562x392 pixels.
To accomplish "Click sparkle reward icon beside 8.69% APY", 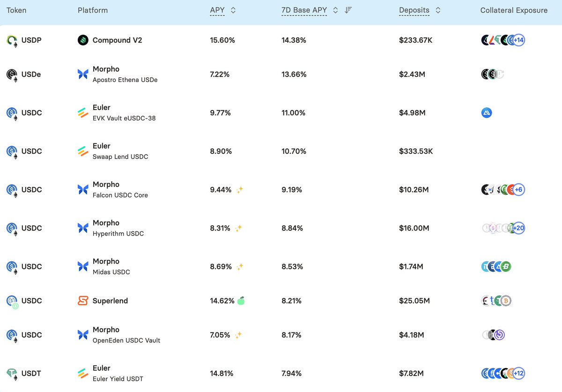I will 239,266.
